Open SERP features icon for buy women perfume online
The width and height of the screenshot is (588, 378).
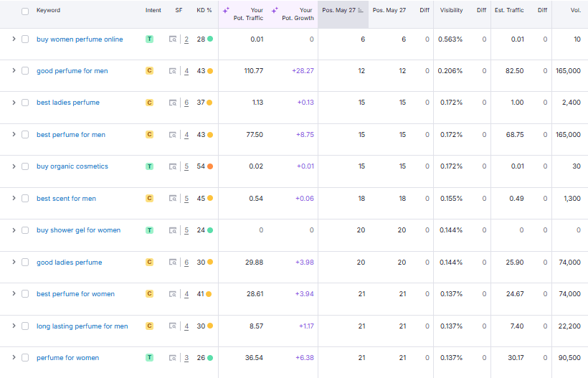[173, 39]
